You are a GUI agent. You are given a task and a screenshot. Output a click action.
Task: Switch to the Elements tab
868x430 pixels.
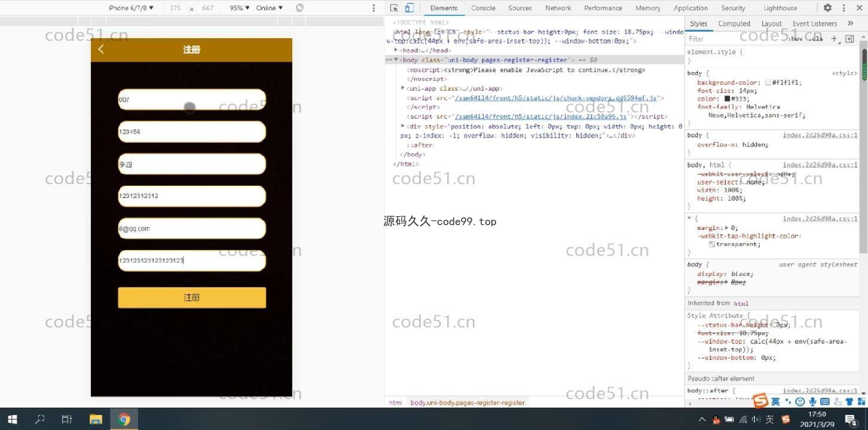(444, 8)
